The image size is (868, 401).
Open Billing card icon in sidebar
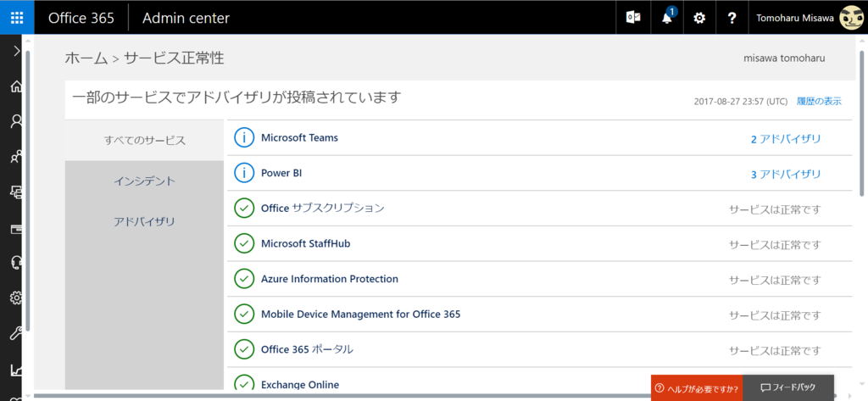tap(17, 228)
